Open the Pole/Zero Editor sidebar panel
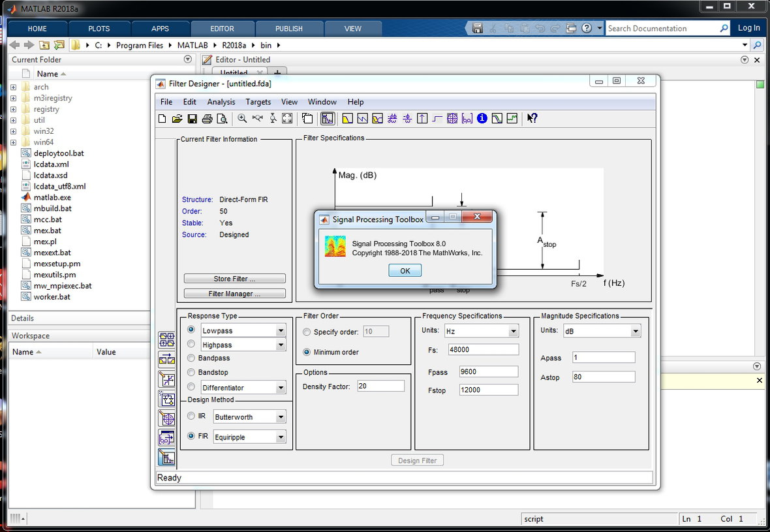Viewport: 770px width, 532px height. pos(167,418)
